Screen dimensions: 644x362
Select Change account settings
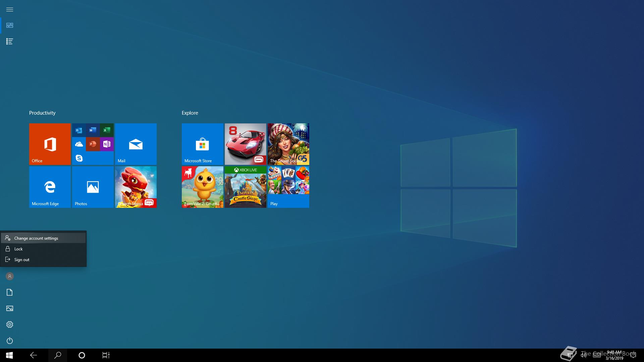tap(43, 238)
